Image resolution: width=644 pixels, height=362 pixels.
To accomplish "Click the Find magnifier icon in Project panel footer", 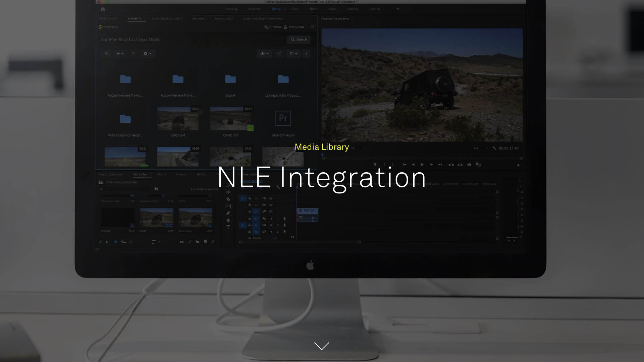I will point(190,242).
